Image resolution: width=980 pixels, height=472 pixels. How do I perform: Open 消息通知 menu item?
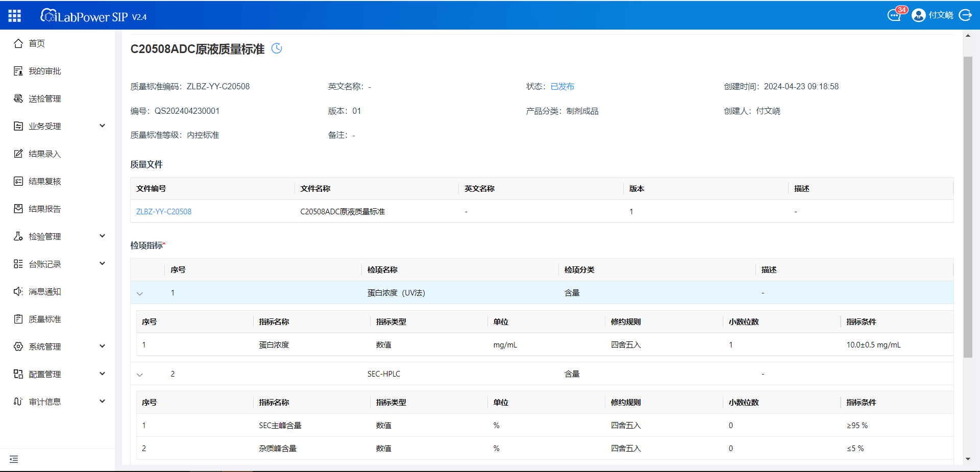(x=45, y=291)
